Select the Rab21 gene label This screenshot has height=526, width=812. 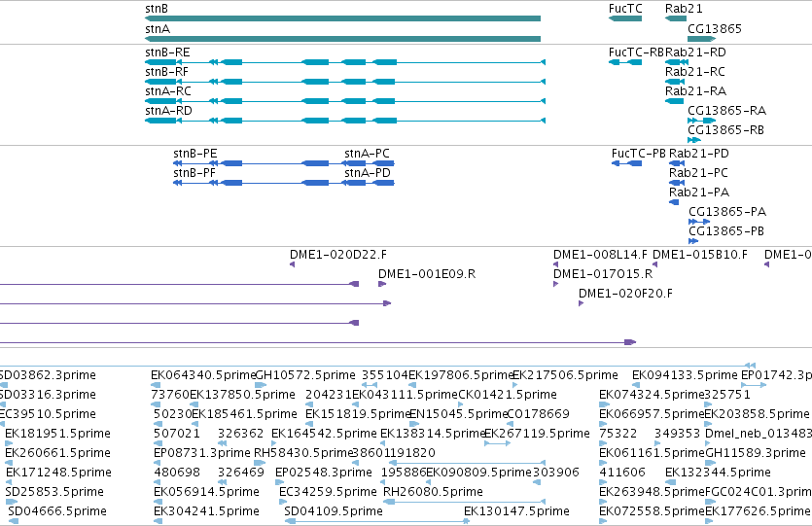684,9
